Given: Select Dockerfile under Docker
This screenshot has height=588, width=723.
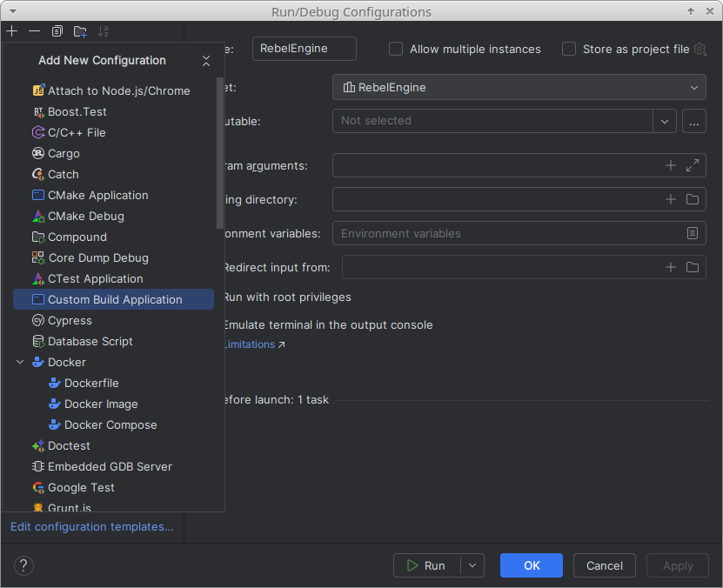Looking at the screenshot, I should click(x=113, y=383).
